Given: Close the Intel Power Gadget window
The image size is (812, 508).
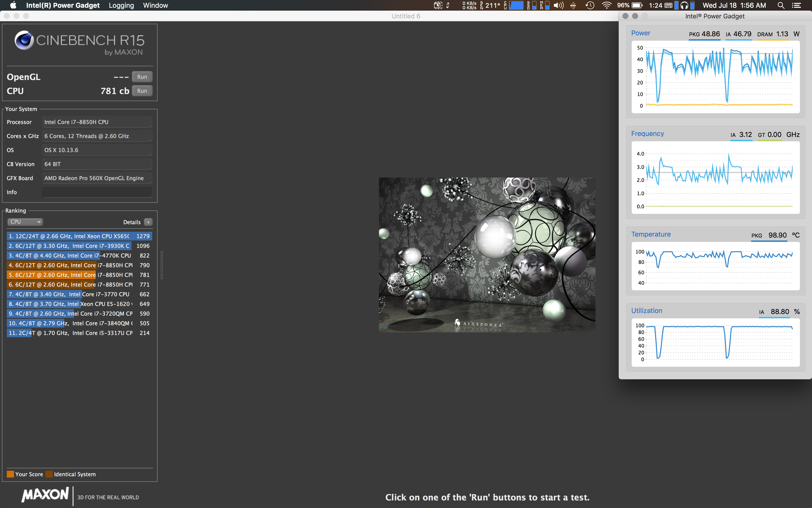Looking at the screenshot, I should [x=625, y=16].
